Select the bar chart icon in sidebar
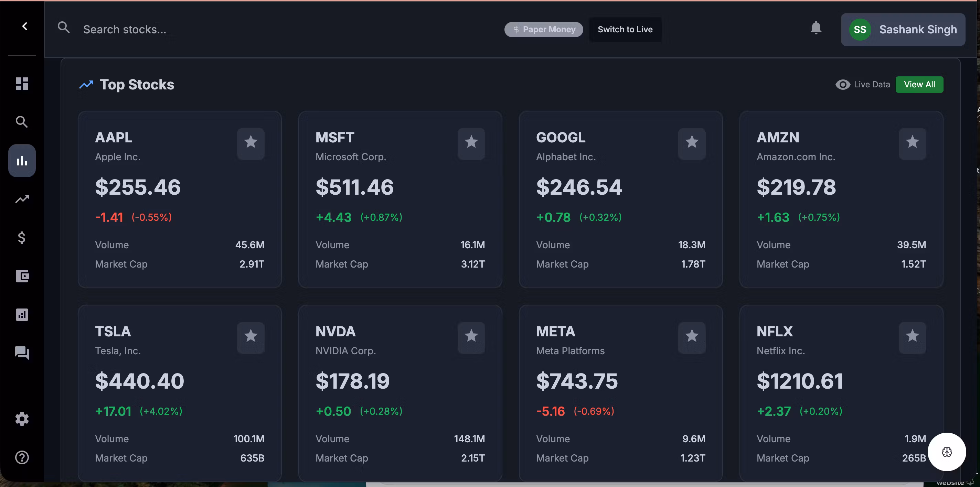Image resolution: width=980 pixels, height=487 pixels. (x=22, y=161)
